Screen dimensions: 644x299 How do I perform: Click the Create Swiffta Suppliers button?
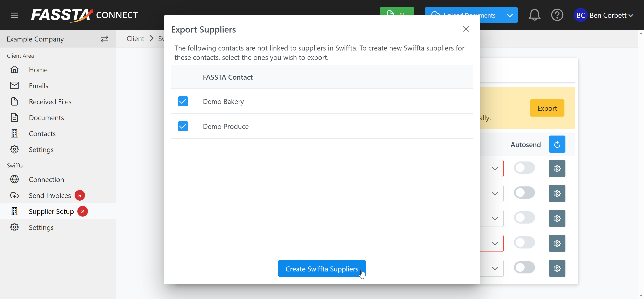(x=321, y=268)
